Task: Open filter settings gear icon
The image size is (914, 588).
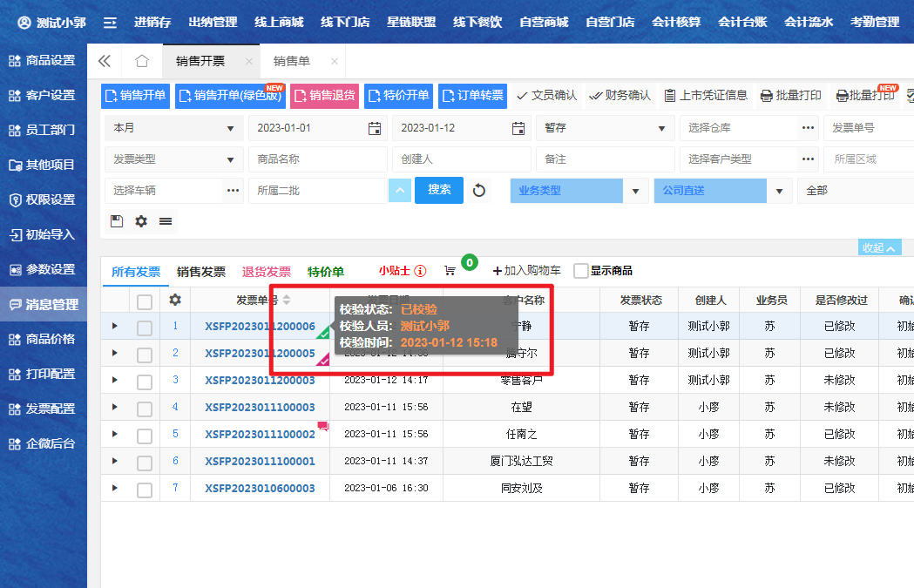Action: (141, 221)
